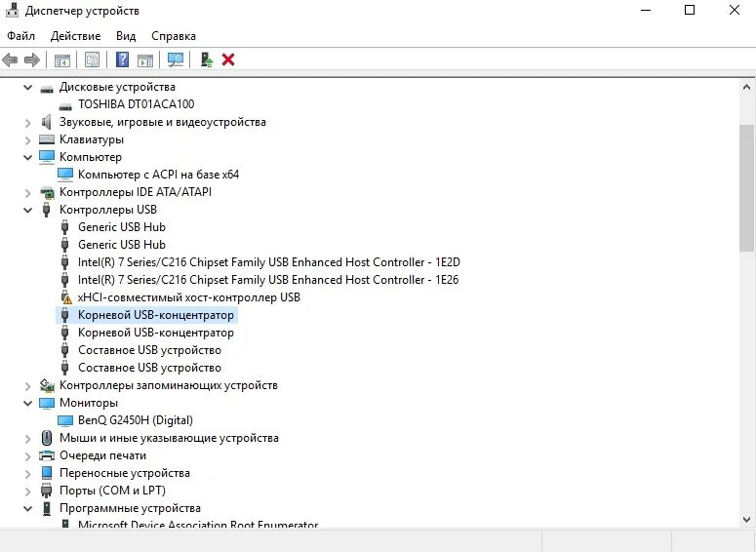Click the scrollbar down arrow
Viewport: 756px width, 552px height.
click(x=746, y=520)
